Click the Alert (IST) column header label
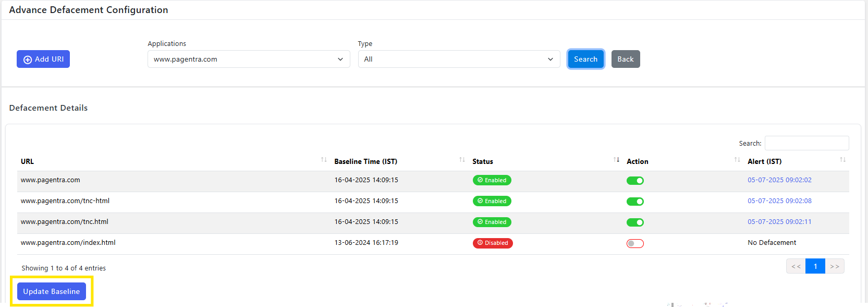This screenshot has width=868, height=307. pos(765,161)
